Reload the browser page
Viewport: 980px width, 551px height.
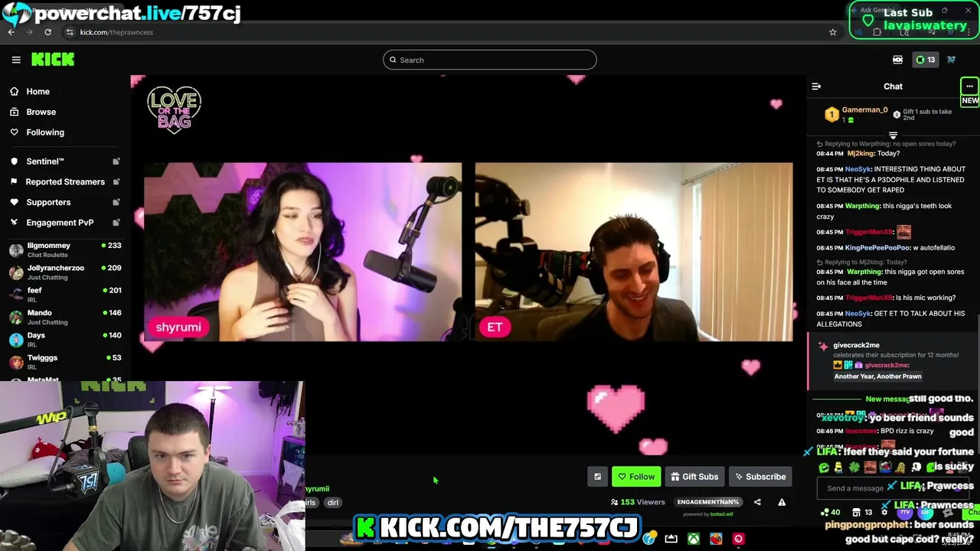pyautogui.click(x=47, y=32)
